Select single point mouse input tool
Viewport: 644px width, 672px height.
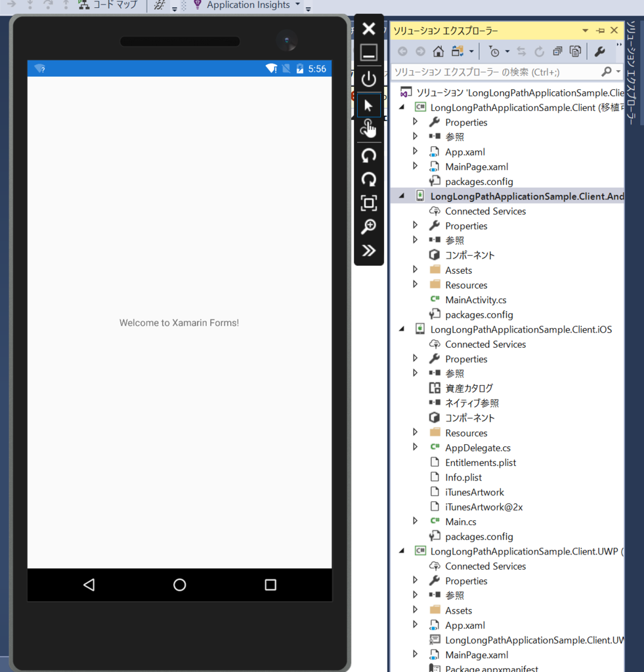coord(369,105)
